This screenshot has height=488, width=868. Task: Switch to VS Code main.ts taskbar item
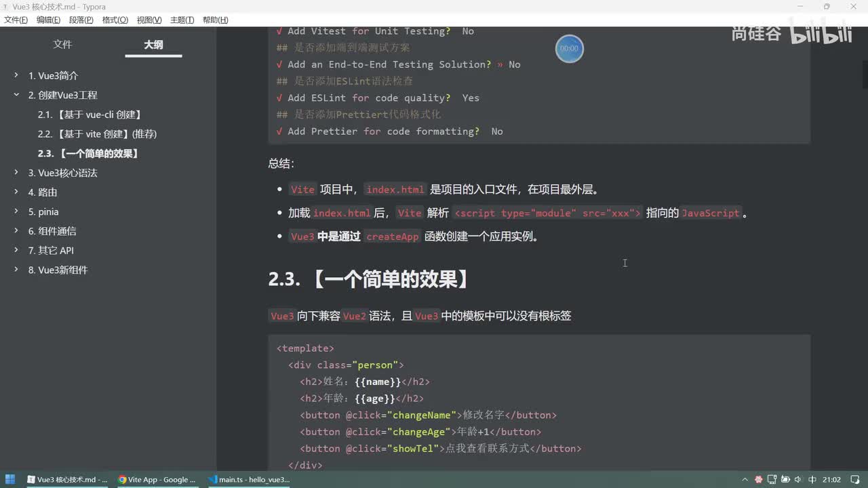tap(249, 479)
